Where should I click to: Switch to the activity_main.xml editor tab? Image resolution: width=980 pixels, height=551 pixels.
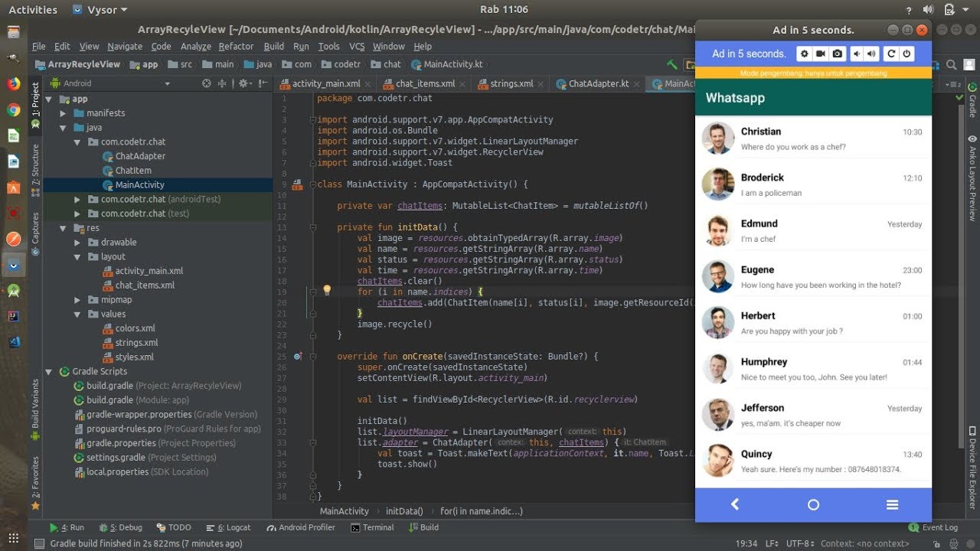[x=325, y=83]
